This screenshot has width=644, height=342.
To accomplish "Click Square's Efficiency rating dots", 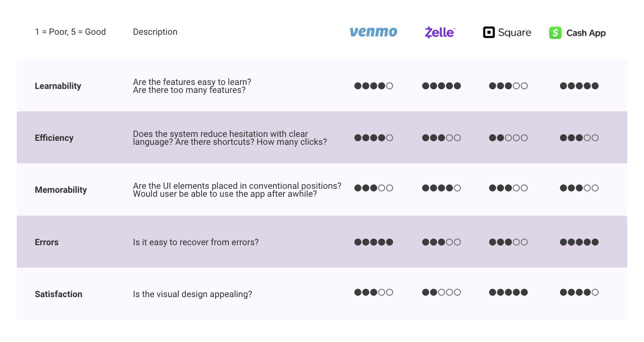I will pos(508,138).
